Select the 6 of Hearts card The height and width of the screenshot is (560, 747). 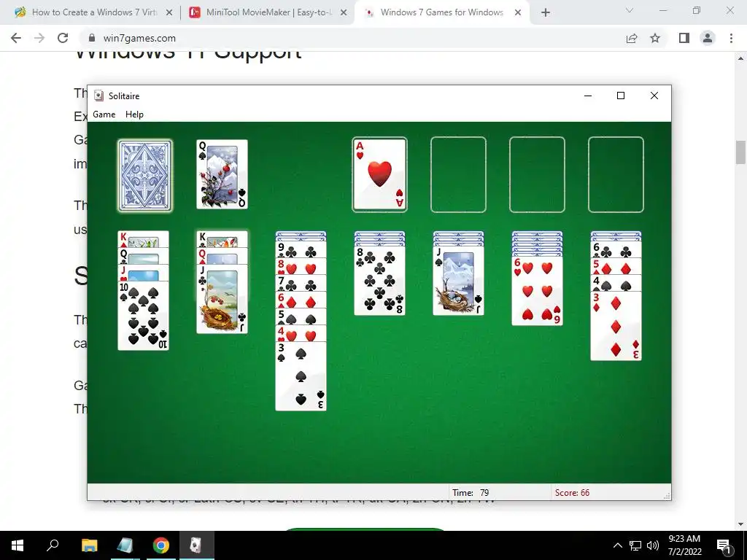pos(537,291)
